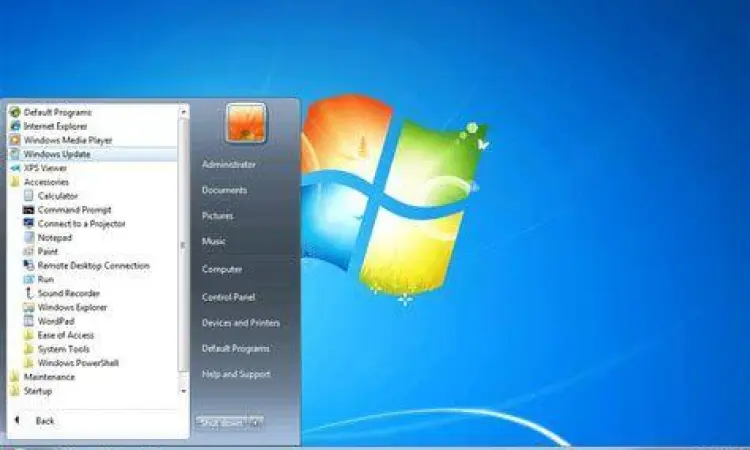Click the WordPad text label
Image resolution: width=750 pixels, height=450 pixels.
pyautogui.click(x=56, y=321)
